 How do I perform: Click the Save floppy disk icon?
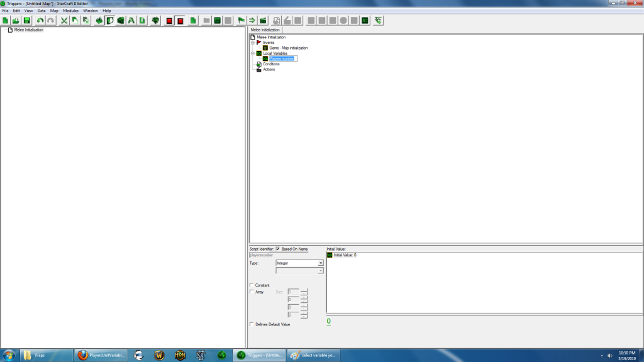point(26,21)
